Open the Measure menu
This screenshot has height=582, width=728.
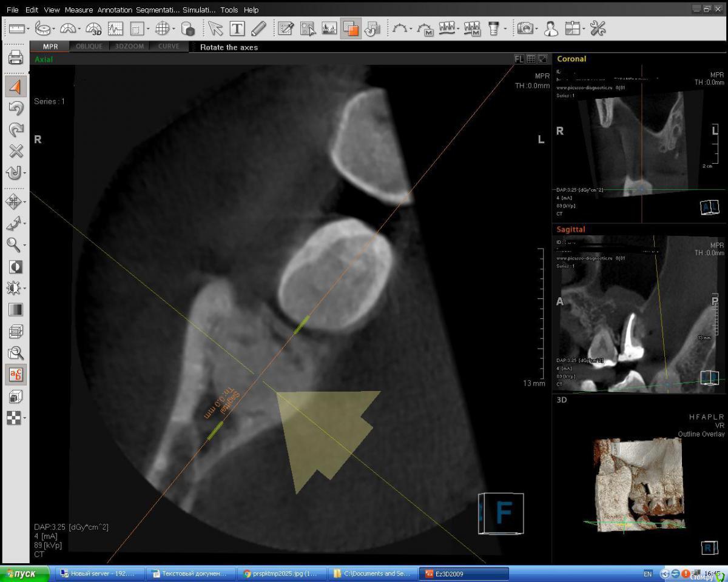pyautogui.click(x=78, y=10)
